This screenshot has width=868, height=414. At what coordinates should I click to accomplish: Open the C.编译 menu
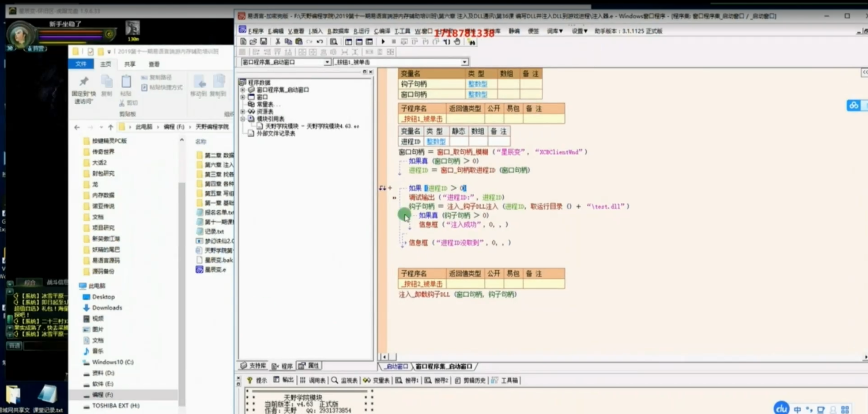[382, 31]
